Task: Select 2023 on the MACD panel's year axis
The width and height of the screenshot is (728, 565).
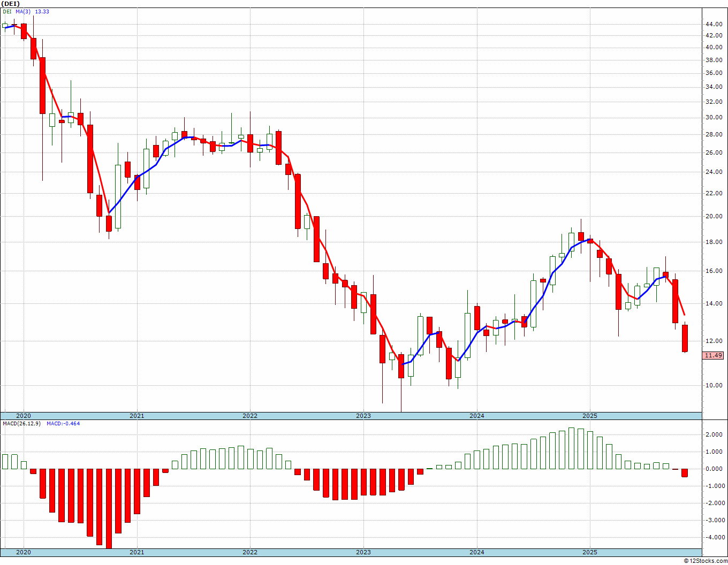Action: 363,552
